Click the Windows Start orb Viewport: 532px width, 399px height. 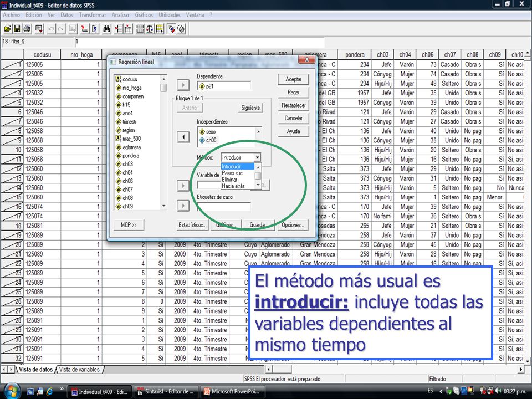coord(12,391)
